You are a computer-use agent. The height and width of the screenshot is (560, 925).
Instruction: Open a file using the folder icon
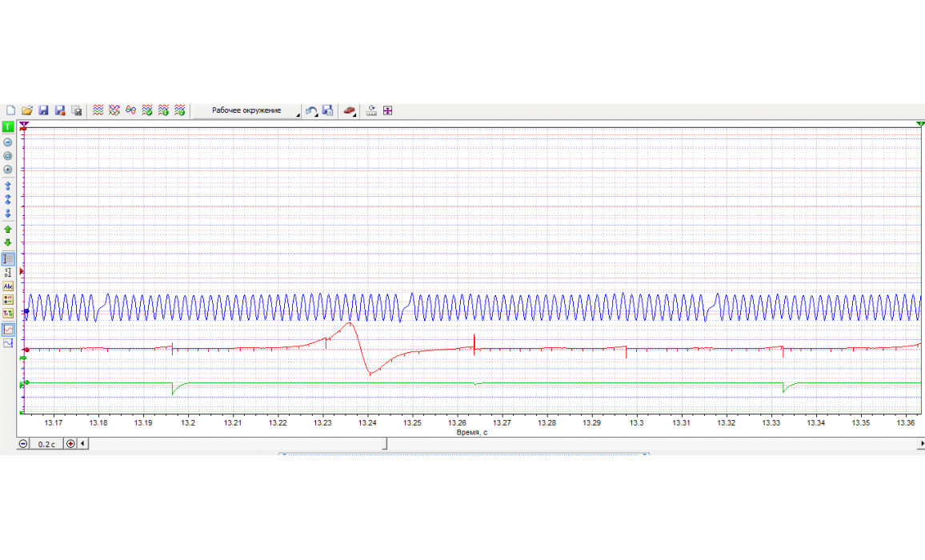[27, 110]
